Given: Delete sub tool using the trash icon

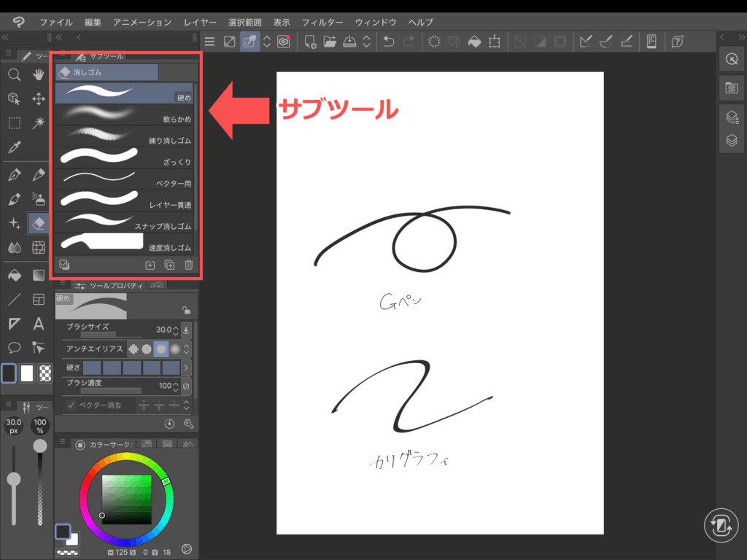Looking at the screenshot, I should pos(189,265).
